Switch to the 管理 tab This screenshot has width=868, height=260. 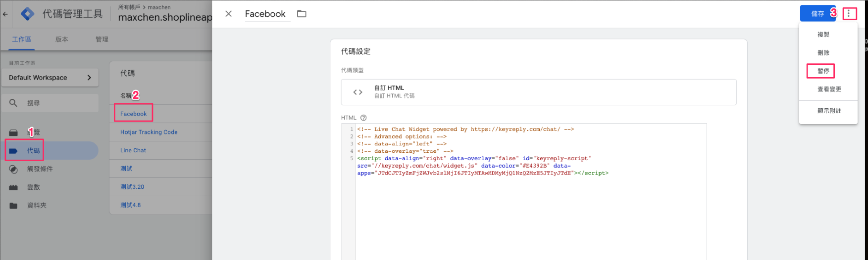(102, 39)
